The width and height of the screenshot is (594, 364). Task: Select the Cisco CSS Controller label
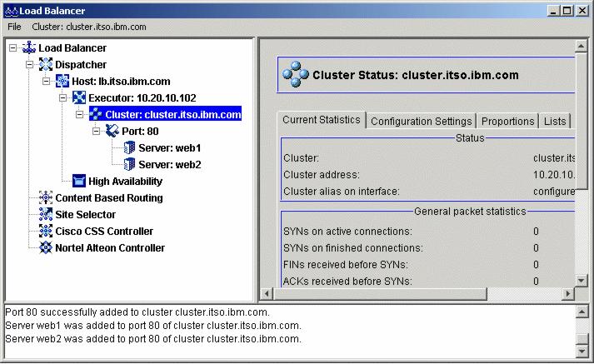click(104, 232)
